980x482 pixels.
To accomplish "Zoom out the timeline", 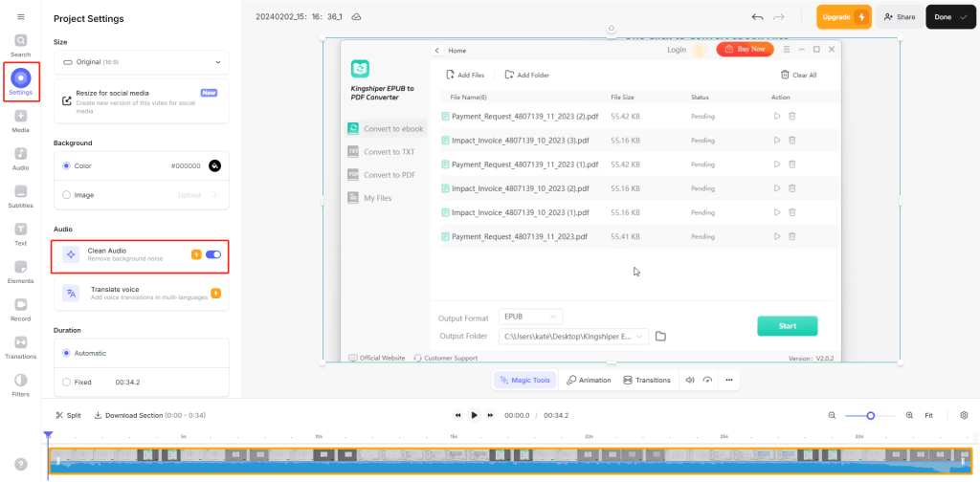I will (x=832, y=415).
